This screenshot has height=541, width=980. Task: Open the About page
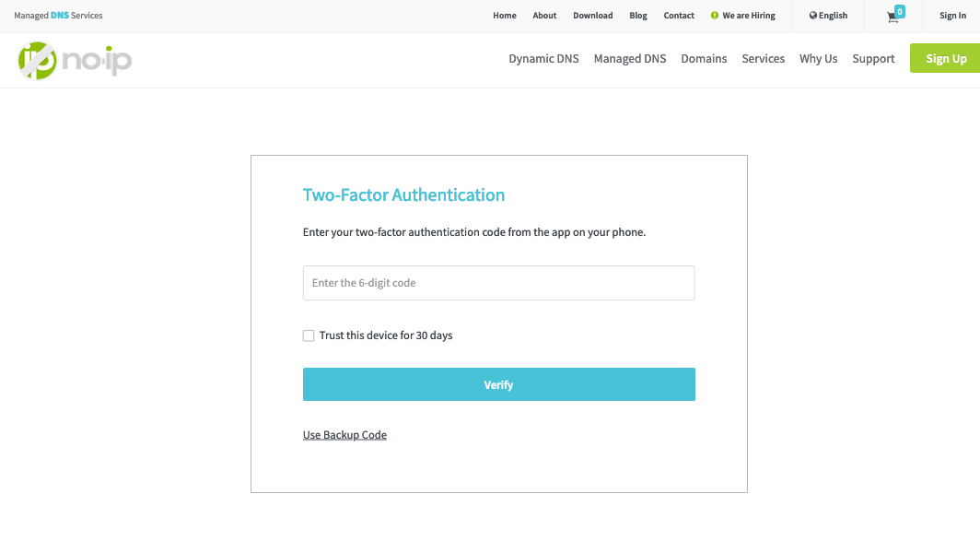coord(544,15)
